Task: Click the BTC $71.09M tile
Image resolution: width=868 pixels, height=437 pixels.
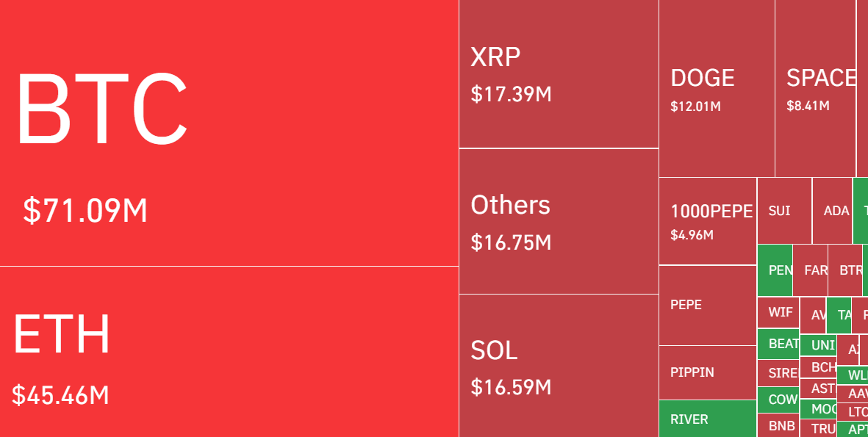Action: coord(229,132)
